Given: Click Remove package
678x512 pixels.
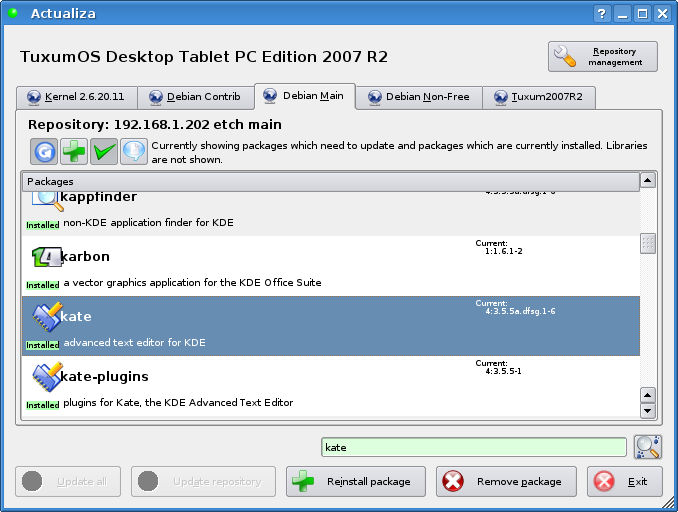Looking at the screenshot, I should [506, 481].
